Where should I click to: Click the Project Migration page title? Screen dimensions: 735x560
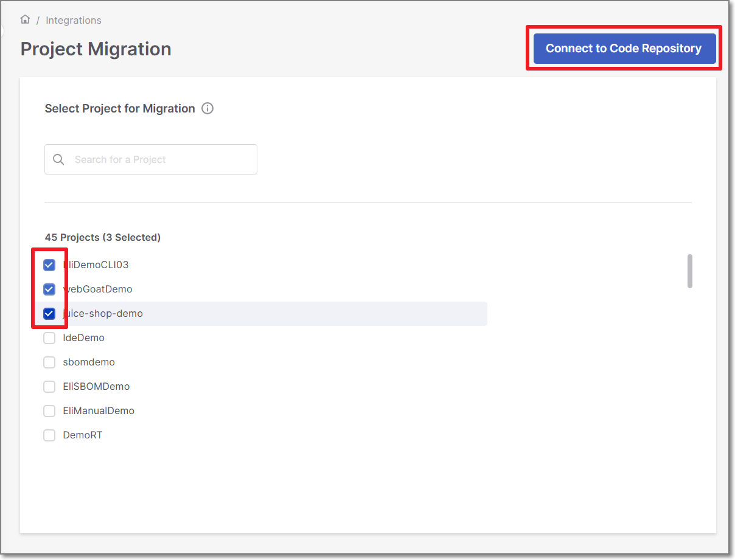(x=96, y=49)
